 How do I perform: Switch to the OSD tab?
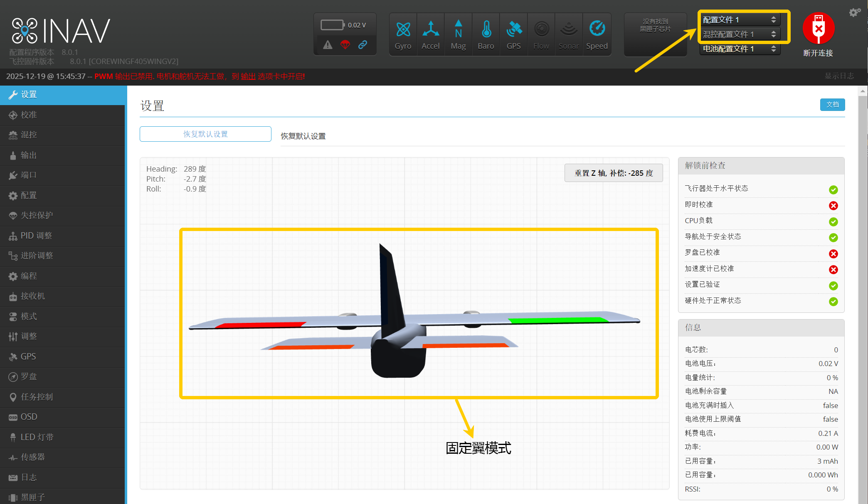coord(29,417)
